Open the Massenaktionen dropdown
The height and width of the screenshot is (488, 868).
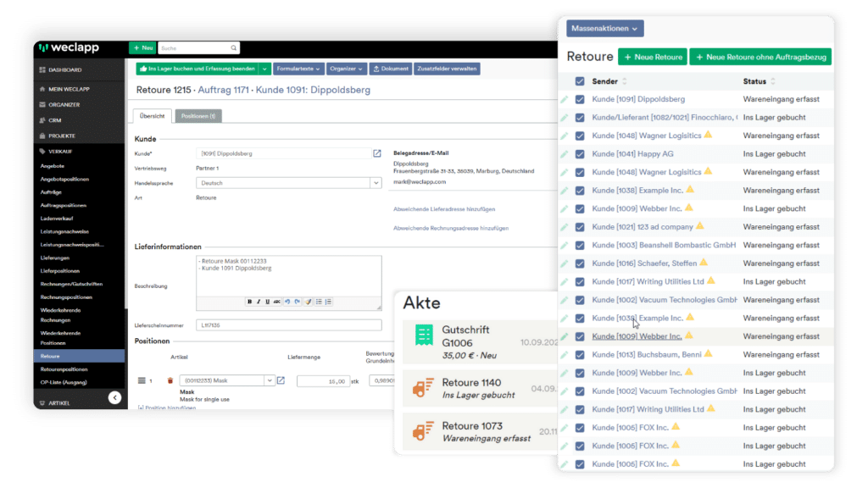click(x=605, y=28)
